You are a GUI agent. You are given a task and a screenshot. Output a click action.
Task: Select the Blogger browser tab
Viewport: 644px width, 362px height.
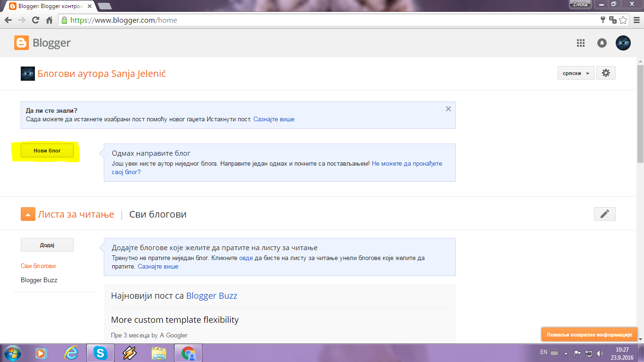49,6
